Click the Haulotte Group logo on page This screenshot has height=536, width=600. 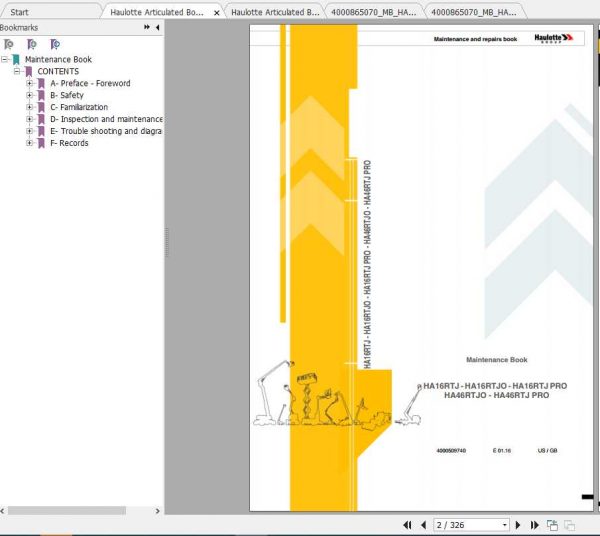click(x=553, y=38)
